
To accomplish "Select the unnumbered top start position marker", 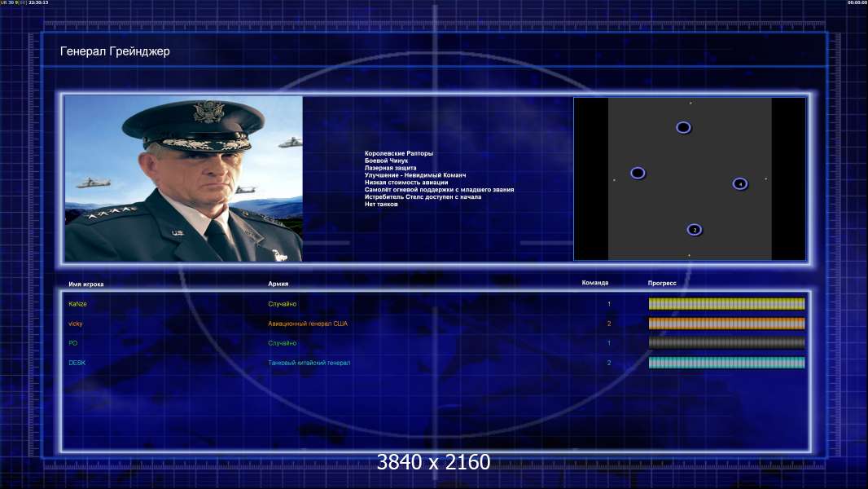I will [683, 127].
